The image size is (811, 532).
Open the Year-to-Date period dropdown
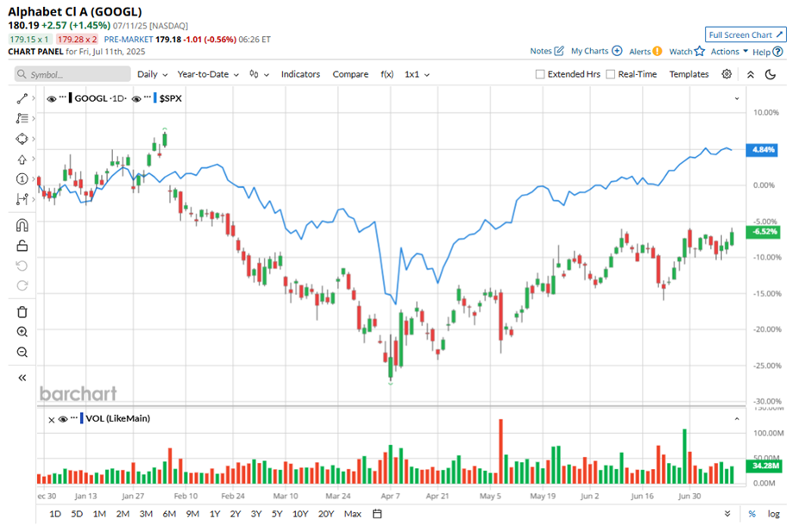(208, 74)
